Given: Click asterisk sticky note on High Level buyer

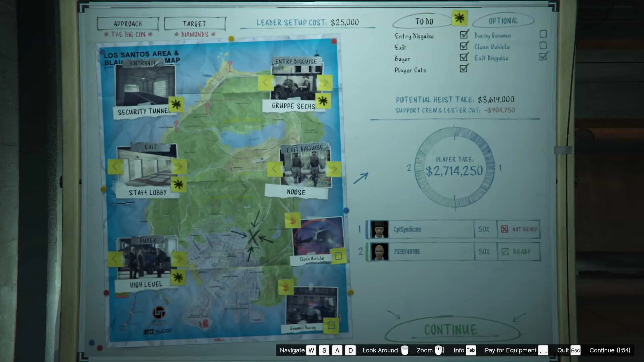Looking at the screenshot, I should pyautogui.click(x=178, y=277).
